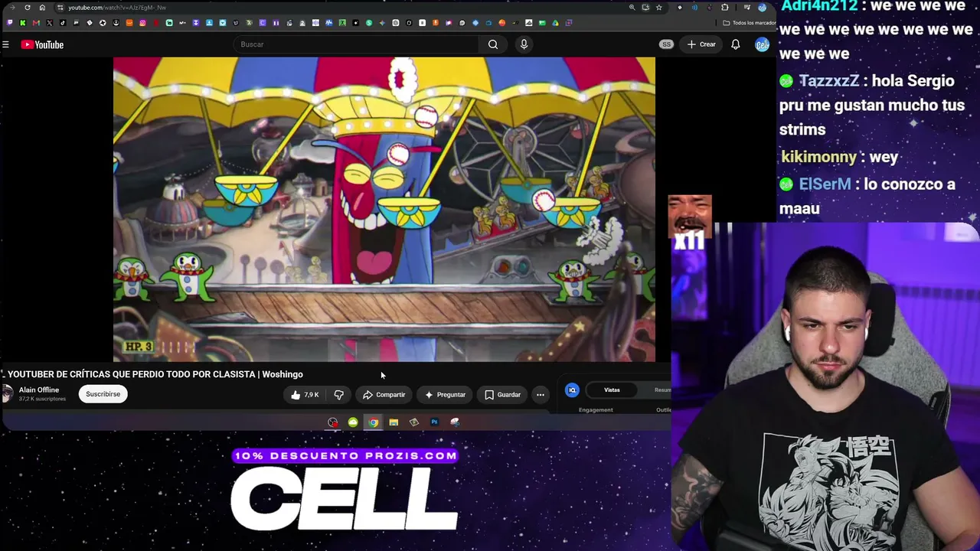Screen dimensions: 980x551
Task: Reload the page in the browser
Action: click(28, 8)
